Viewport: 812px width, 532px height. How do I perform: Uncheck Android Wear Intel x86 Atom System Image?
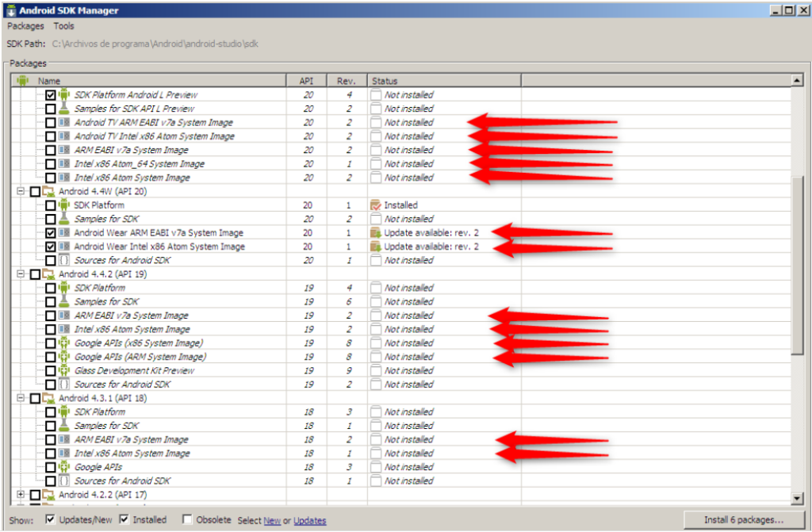tap(50, 247)
